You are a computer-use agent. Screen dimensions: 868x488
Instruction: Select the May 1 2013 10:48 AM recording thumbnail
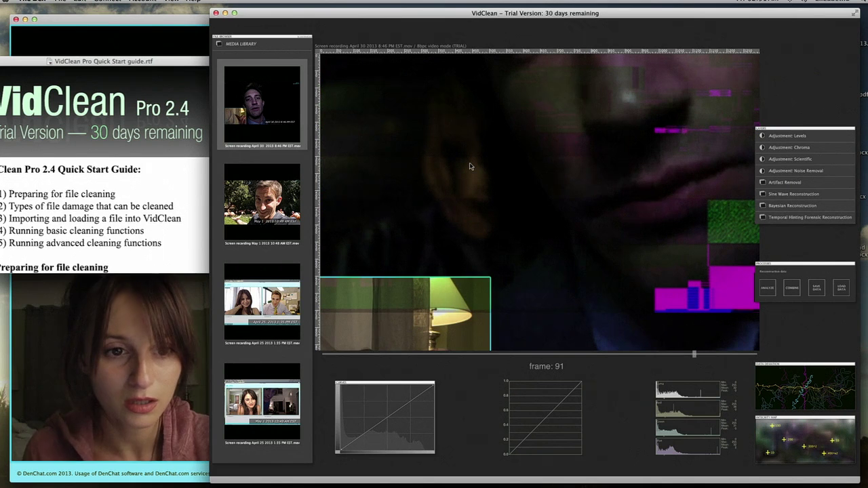(262, 203)
